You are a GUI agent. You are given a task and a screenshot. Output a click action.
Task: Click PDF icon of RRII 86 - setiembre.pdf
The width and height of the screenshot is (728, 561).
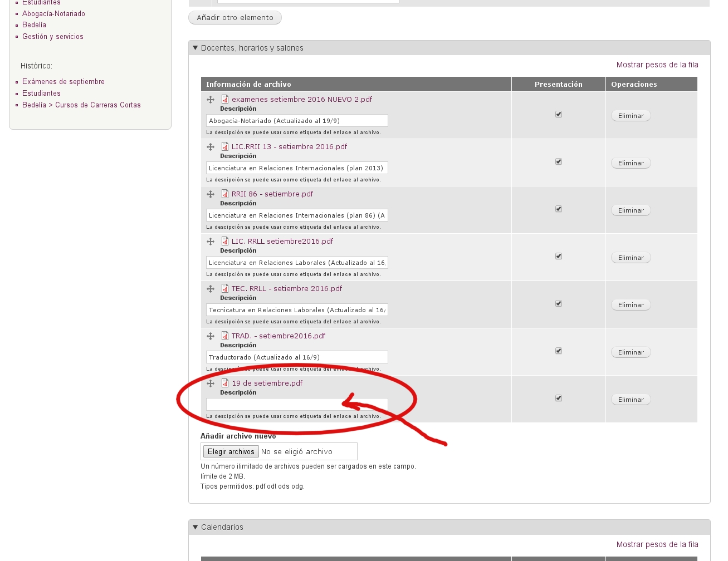[225, 194]
